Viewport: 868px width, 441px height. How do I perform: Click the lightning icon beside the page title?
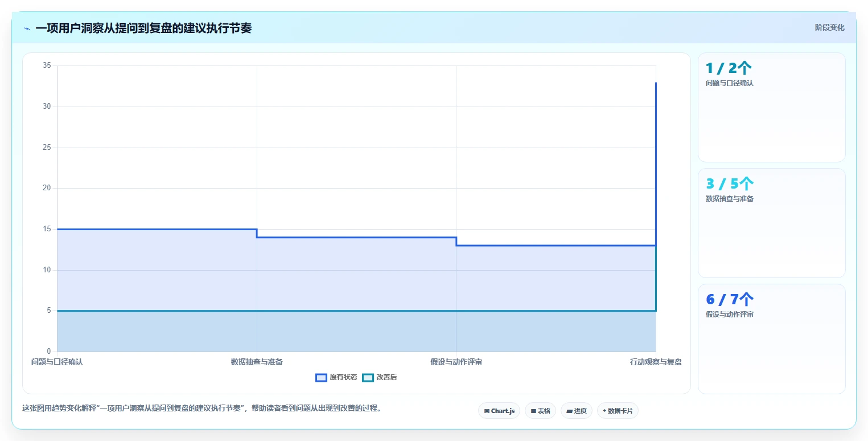(x=27, y=28)
